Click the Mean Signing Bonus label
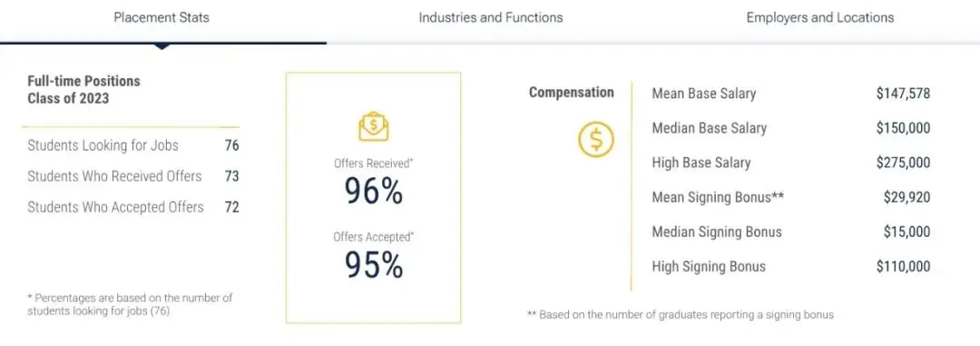This screenshot has width=980, height=346. click(x=718, y=197)
